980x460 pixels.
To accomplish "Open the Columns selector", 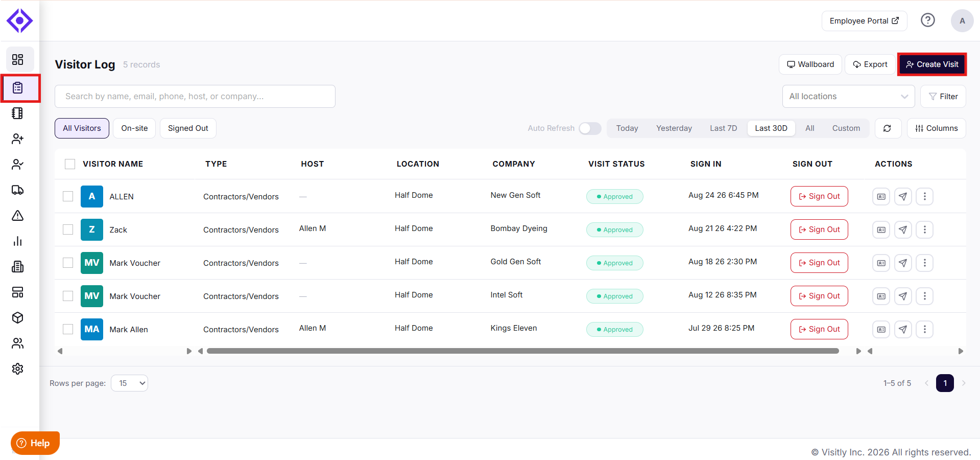I will [x=937, y=128].
